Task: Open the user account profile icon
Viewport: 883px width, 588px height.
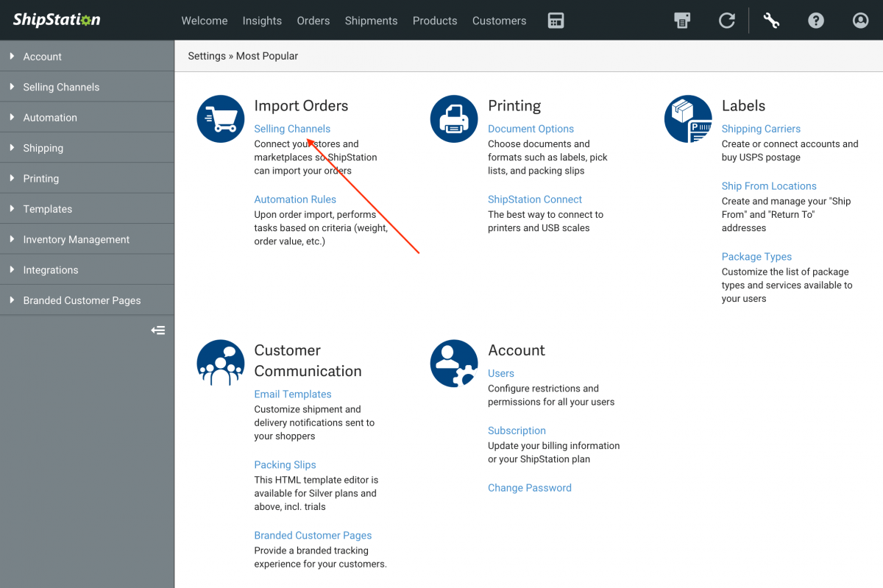Action: pos(861,21)
